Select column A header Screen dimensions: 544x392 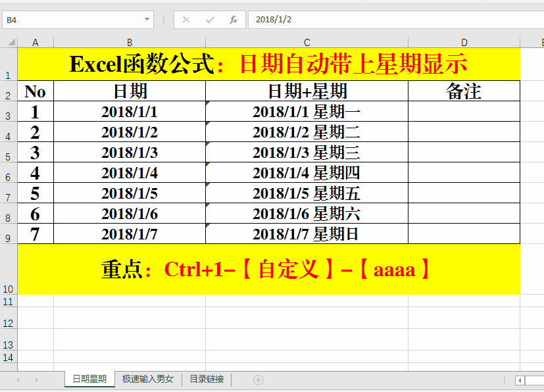tap(36, 42)
